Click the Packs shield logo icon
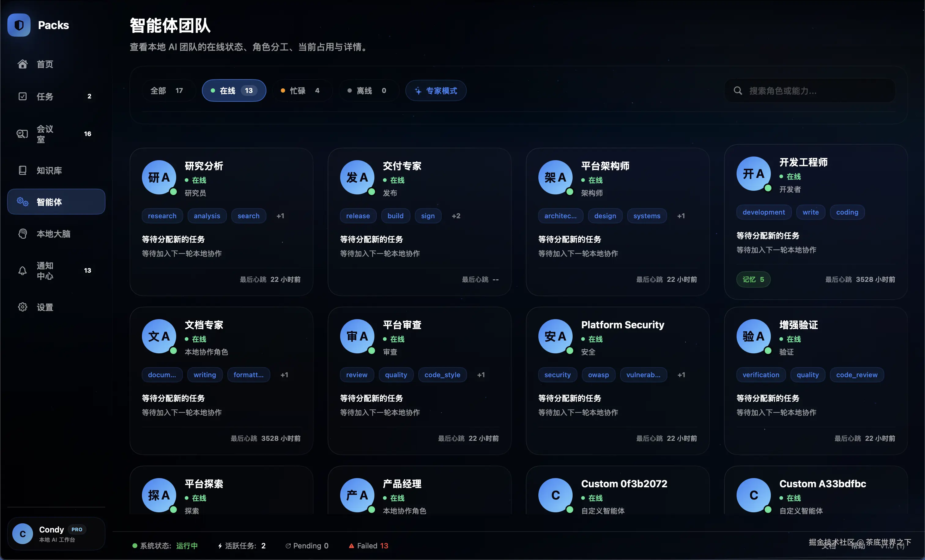Screen dimensions: 925x560 coord(19,25)
